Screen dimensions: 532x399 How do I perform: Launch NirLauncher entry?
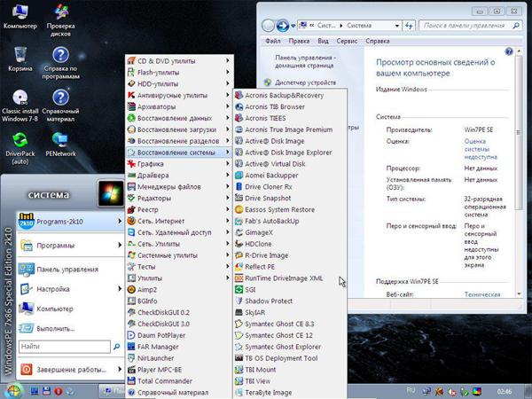tap(179, 358)
